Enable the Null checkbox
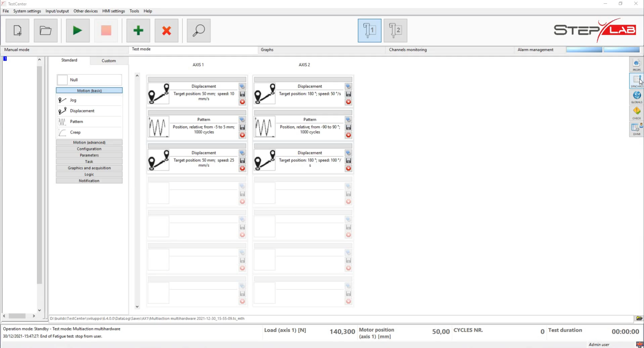The width and height of the screenshot is (644, 348). coord(62,80)
